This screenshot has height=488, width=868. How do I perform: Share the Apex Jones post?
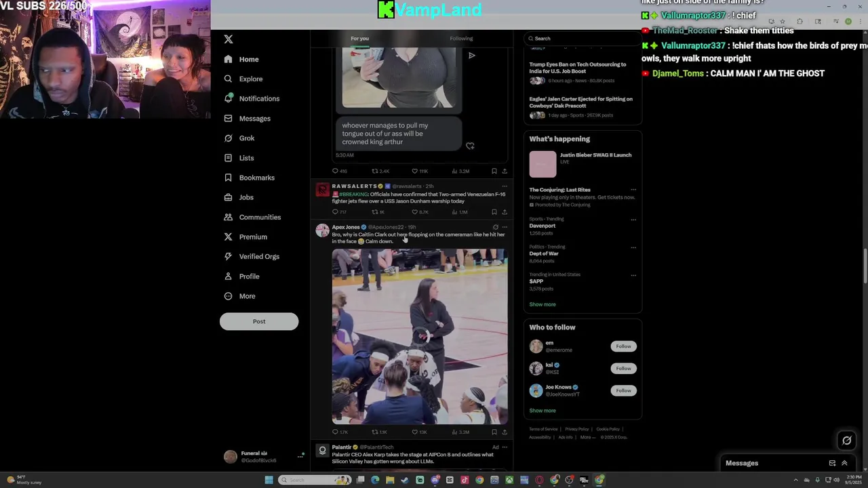(x=505, y=432)
